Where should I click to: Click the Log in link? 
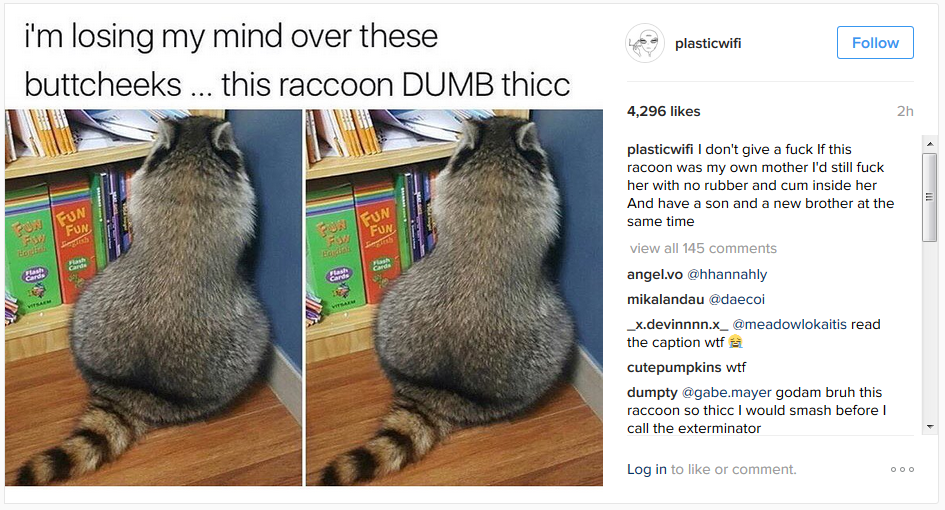tap(647, 469)
